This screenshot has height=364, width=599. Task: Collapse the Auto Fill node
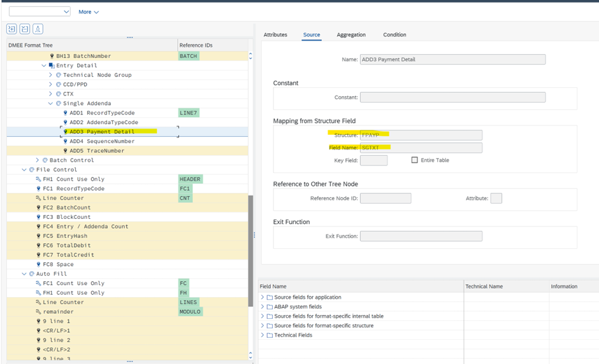(24, 274)
